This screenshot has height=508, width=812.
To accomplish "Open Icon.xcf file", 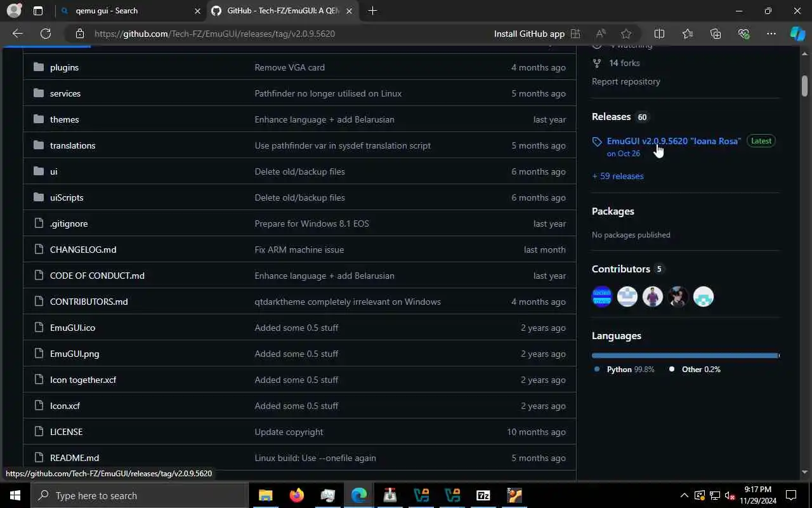I will 65,406.
